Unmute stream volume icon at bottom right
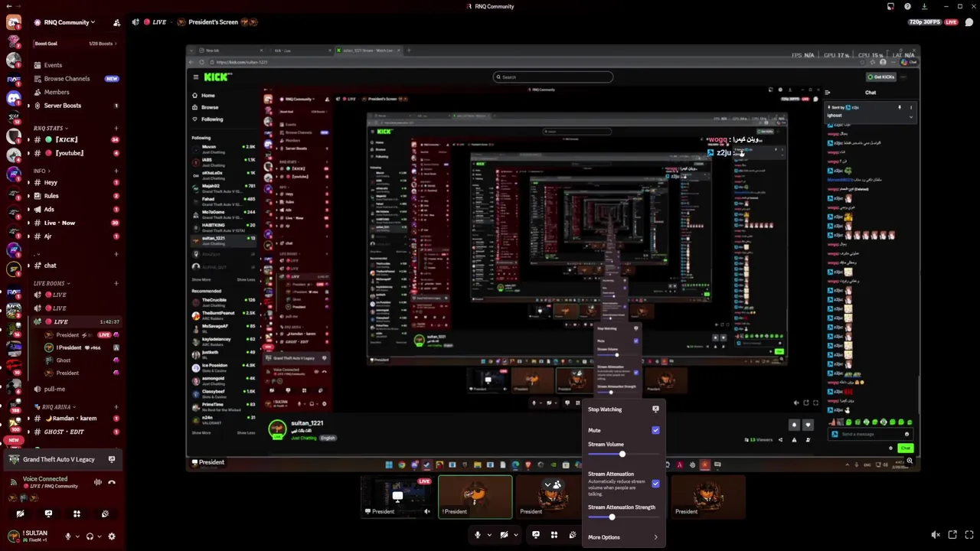This screenshot has width=980, height=551. coord(936,535)
